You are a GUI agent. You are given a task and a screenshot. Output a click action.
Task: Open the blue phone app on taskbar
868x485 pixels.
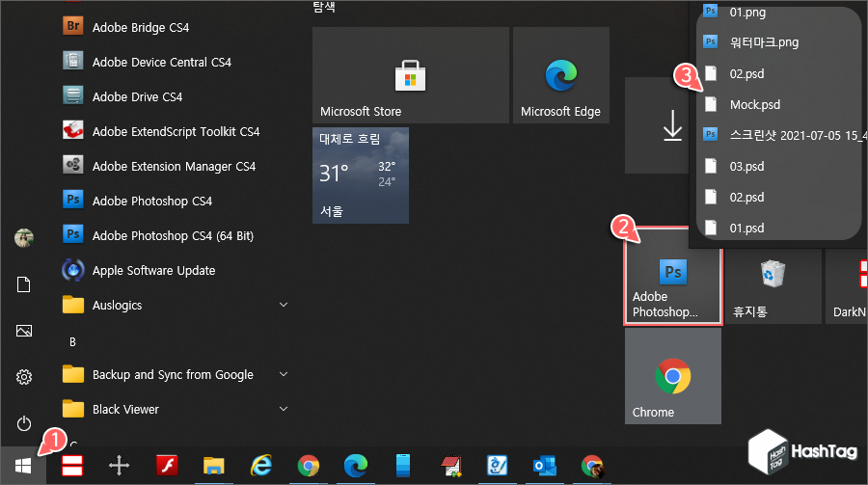(x=403, y=466)
